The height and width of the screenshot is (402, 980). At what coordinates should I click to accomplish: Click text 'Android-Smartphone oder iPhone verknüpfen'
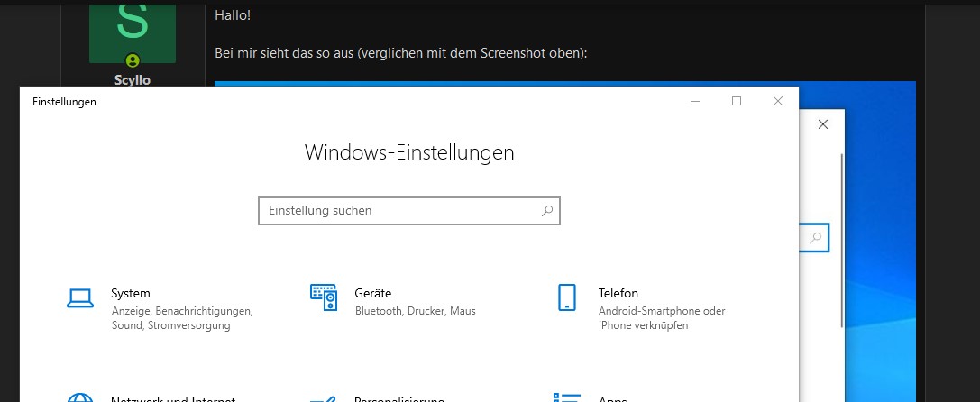tap(662, 318)
